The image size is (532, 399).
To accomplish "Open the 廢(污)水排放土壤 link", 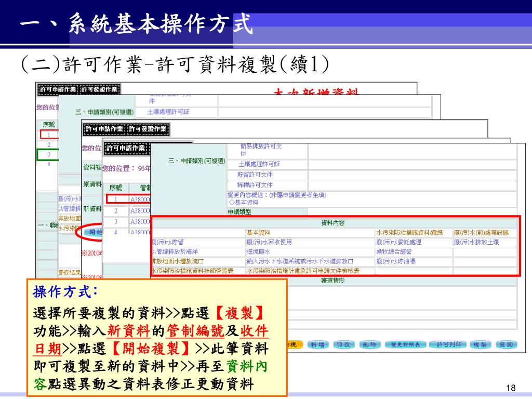I will tap(476, 242).
